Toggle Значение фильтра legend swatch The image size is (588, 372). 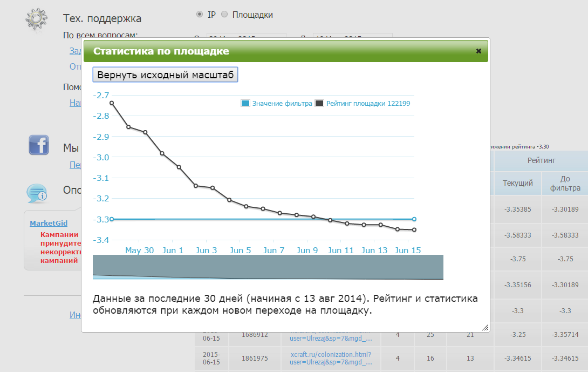coord(245,103)
